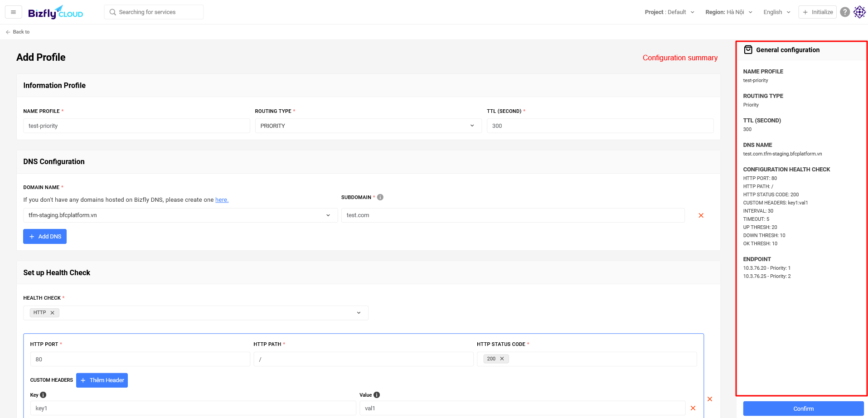
Task: Open the help question mark icon
Action: (x=845, y=12)
